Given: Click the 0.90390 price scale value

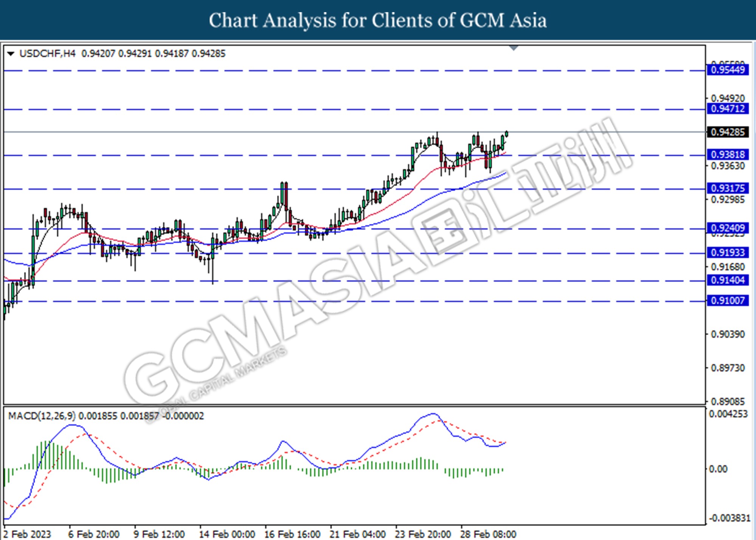Looking at the screenshot, I should pyautogui.click(x=728, y=334).
